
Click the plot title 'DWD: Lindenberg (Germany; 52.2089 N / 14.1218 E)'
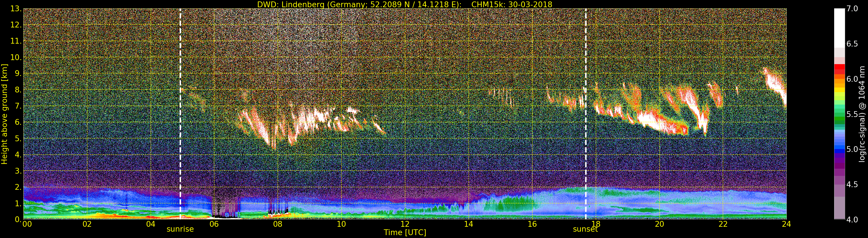(359, 4)
